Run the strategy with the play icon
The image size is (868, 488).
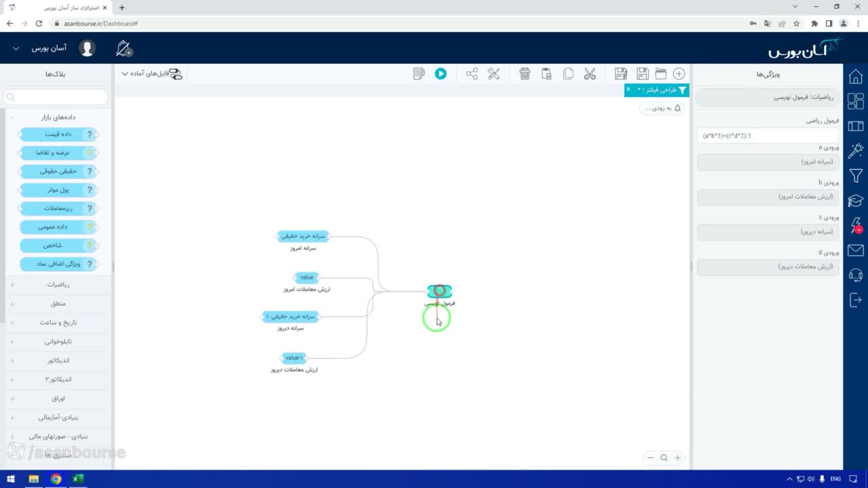(441, 74)
